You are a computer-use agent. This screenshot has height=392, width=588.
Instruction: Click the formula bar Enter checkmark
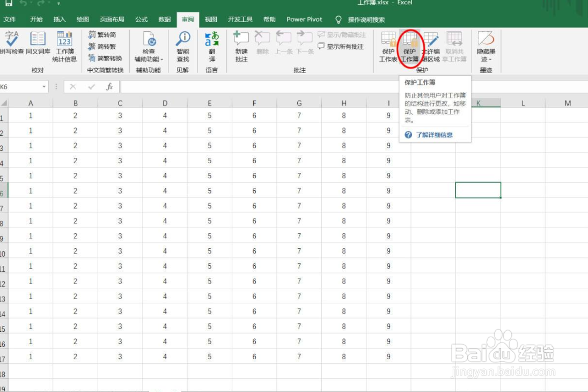click(x=91, y=87)
